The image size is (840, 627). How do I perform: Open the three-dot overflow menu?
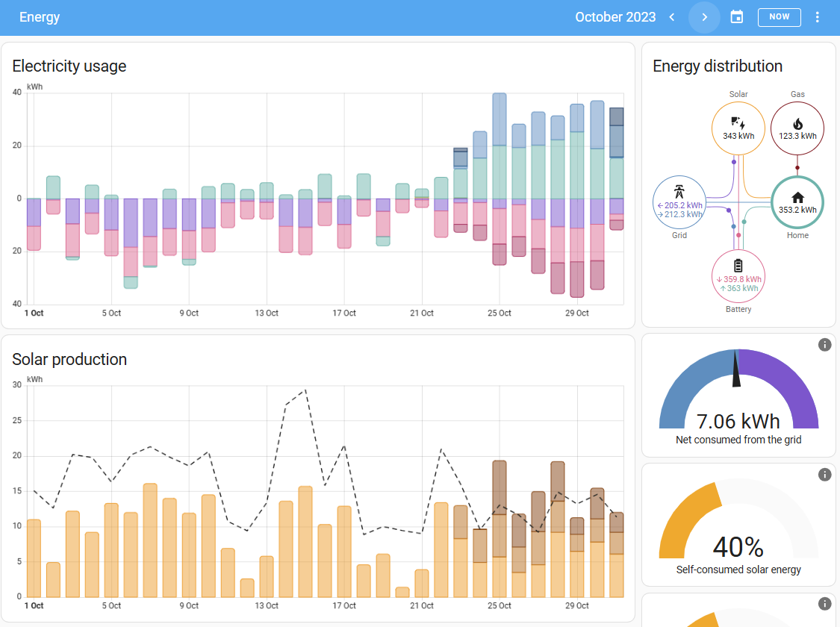coord(817,17)
